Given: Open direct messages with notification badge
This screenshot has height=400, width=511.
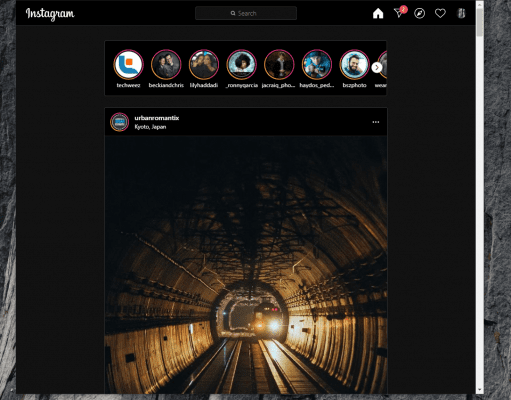Looking at the screenshot, I should 399,12.
